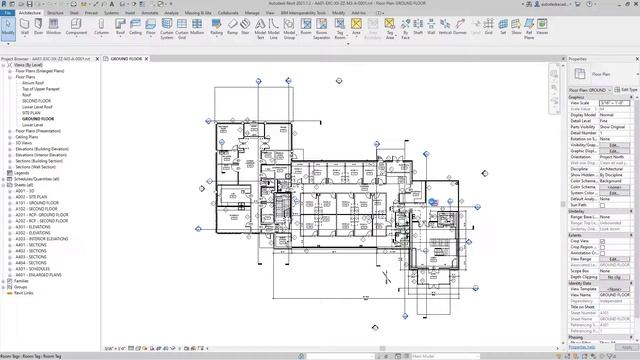Toggle the Crop Region Visible checkbox

pos(602,247)
